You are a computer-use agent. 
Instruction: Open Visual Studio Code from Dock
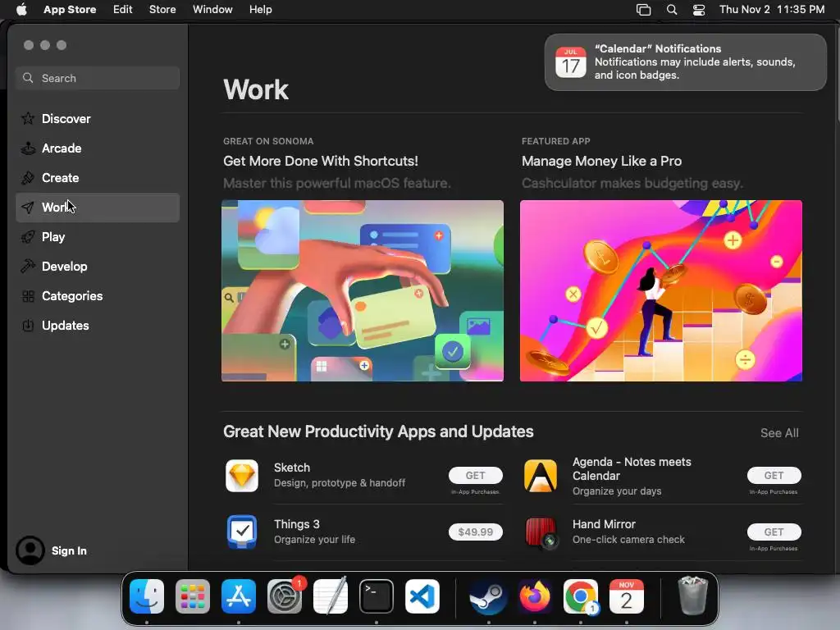(x=422, y=596)
